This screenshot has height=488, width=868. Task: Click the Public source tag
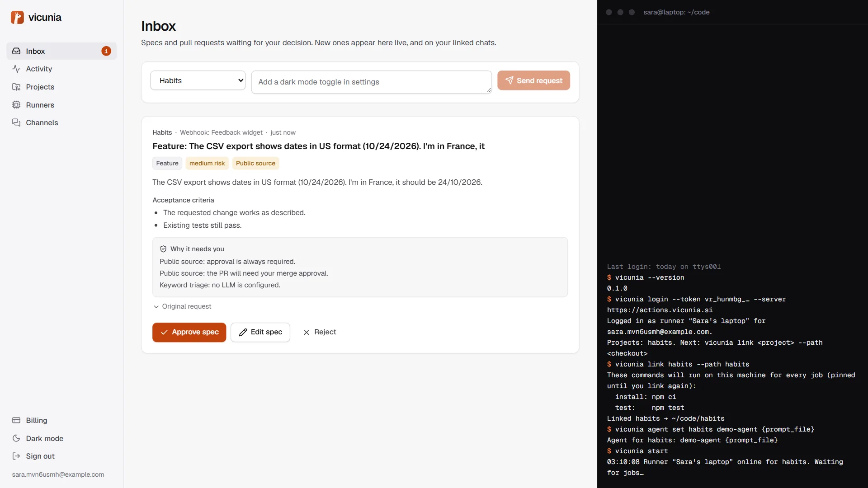pos(255,163)
